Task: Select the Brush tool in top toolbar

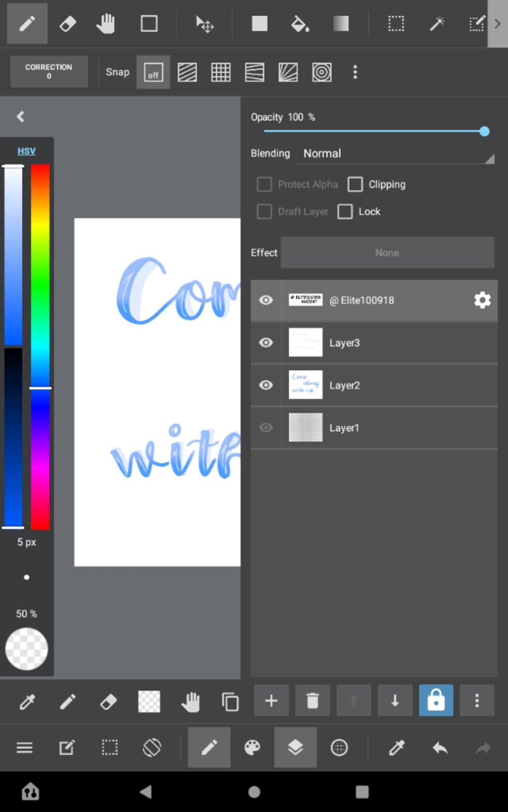Action: (x=27, y=23)
